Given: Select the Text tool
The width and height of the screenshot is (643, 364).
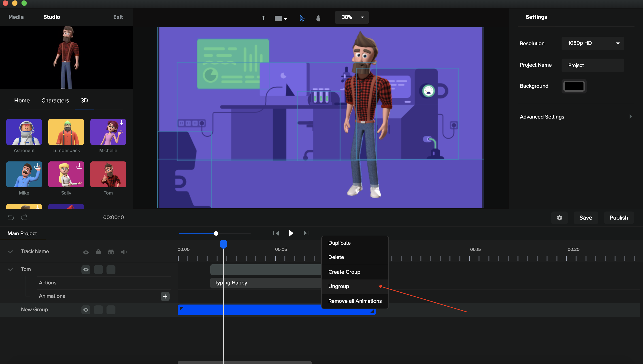Looking at the screenshot, I should point(263,18).
